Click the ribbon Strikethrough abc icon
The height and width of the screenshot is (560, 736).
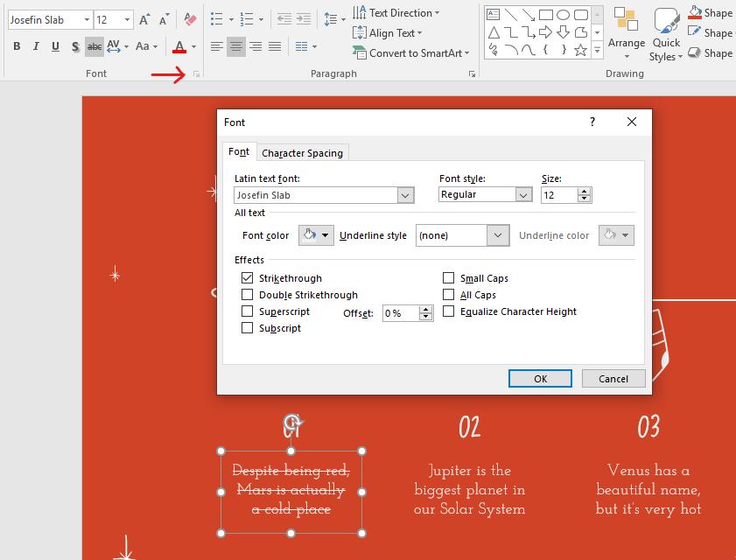point(95,46)
